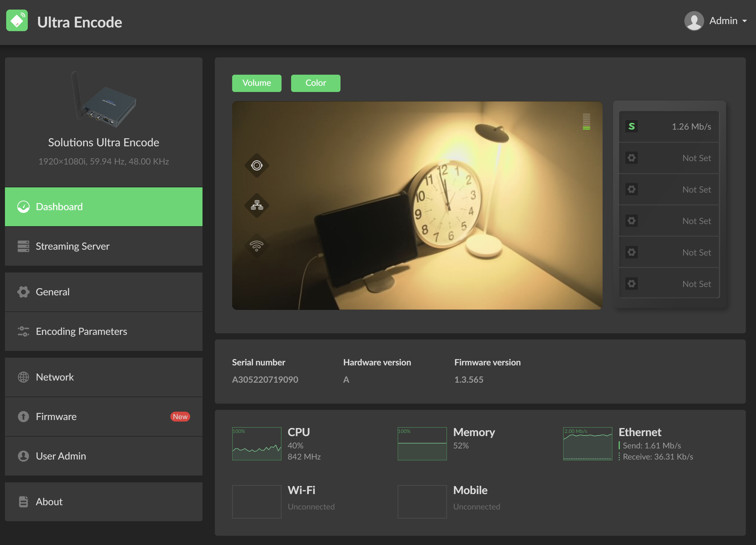
Task: Click the green S streaming server icon
Action: coord(631,127)
